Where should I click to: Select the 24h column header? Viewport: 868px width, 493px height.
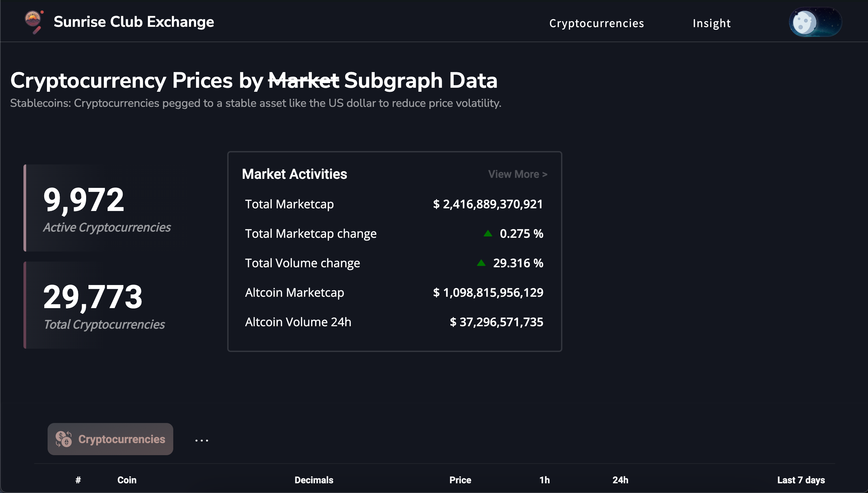620,480
